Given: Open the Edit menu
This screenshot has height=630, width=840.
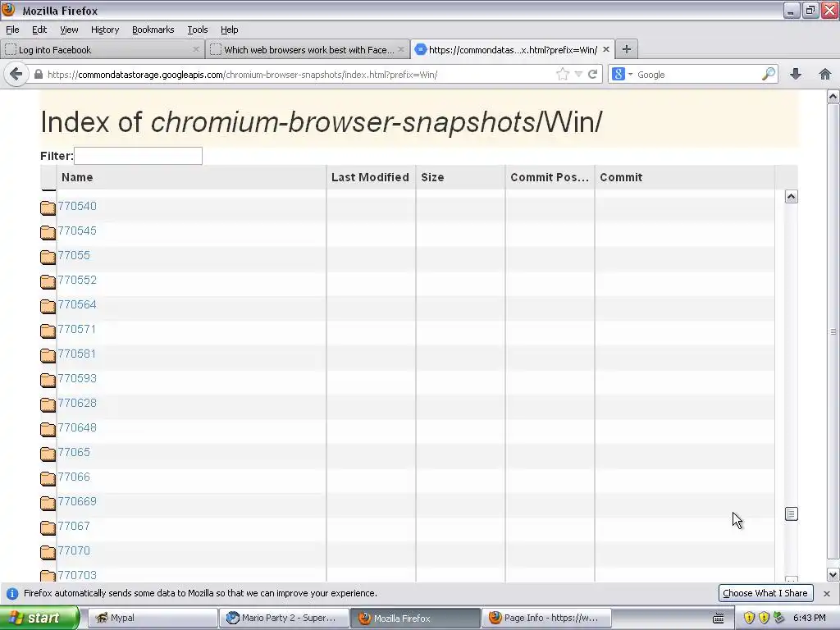Looking at the screenshot, I should [x=39, y=30].
